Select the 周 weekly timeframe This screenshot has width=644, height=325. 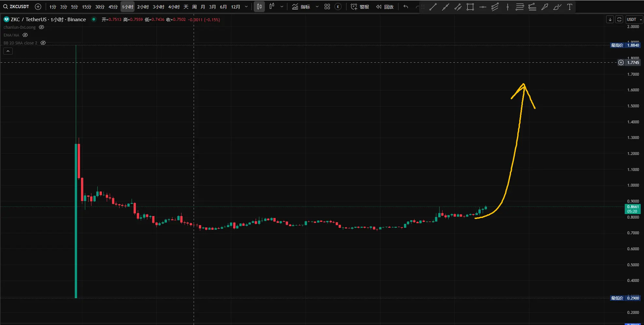[x=194, y=7]
